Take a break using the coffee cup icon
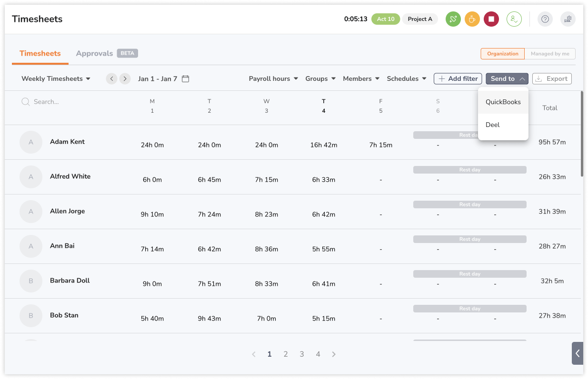Viewport: 588px width, 379px height. point(472,19)
